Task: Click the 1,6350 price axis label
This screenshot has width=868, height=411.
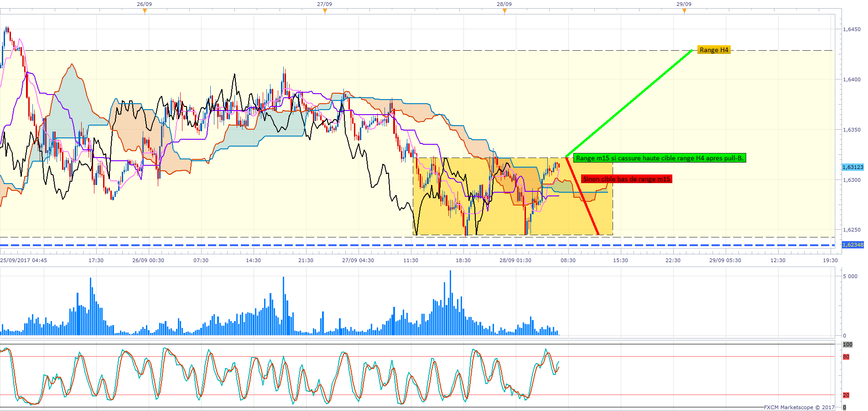Action: point(852,130)
